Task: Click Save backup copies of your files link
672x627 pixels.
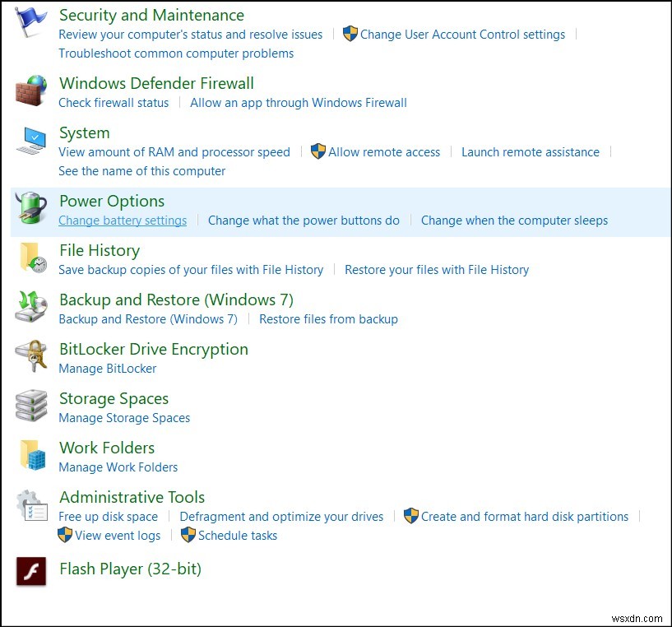Action: click(x=191, y=269)
